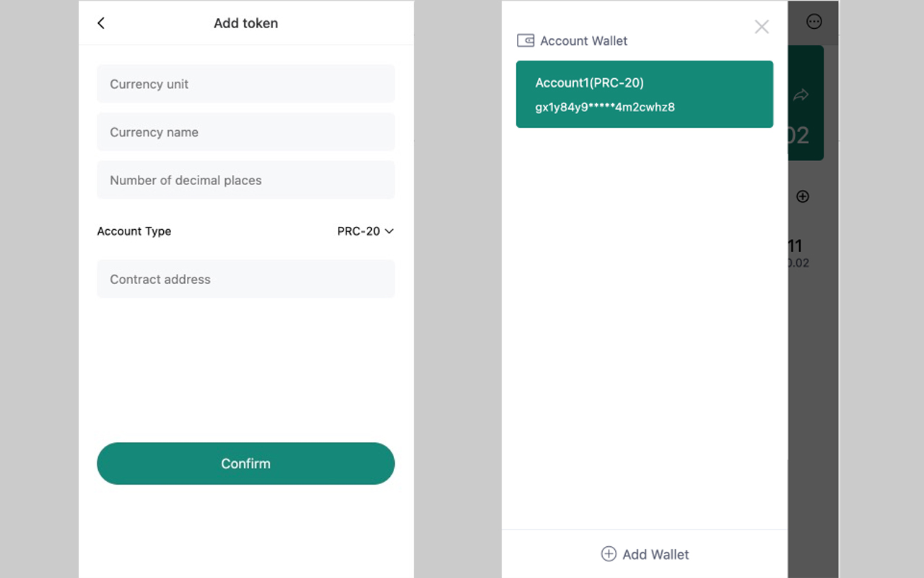Viewport: 924px width, 578px height.
Task: Select the Number of decimal places field
Action: (x=245, y=181)
